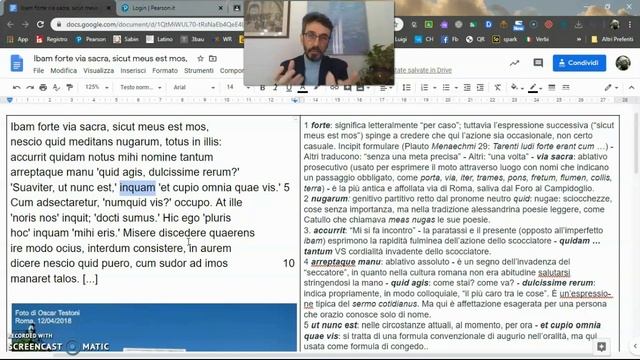Viewport: 640px width, 360px height.
Task: Star this document
Action: pyautogui.click(x=200, y=58)
